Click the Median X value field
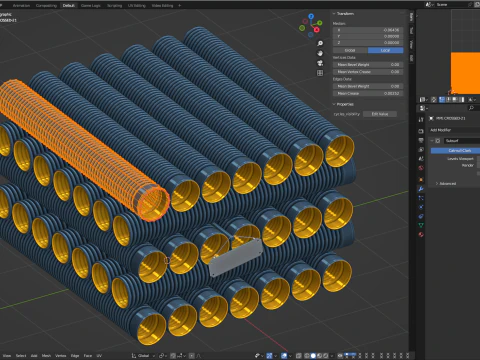 click(368, 30)
